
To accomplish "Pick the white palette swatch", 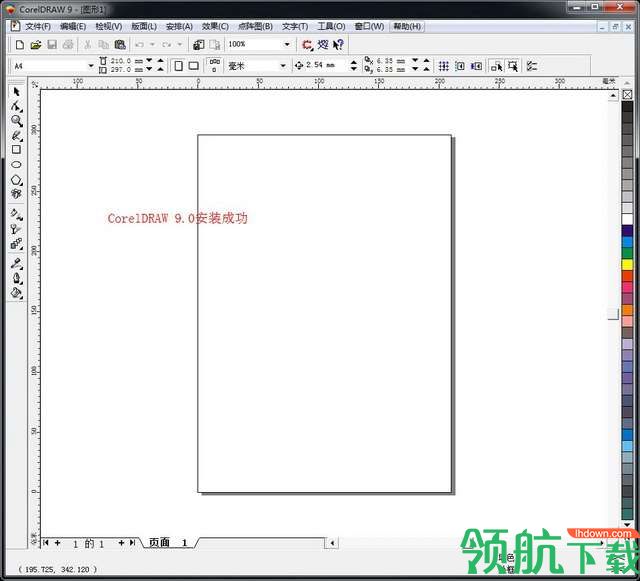I will point(627,219).
